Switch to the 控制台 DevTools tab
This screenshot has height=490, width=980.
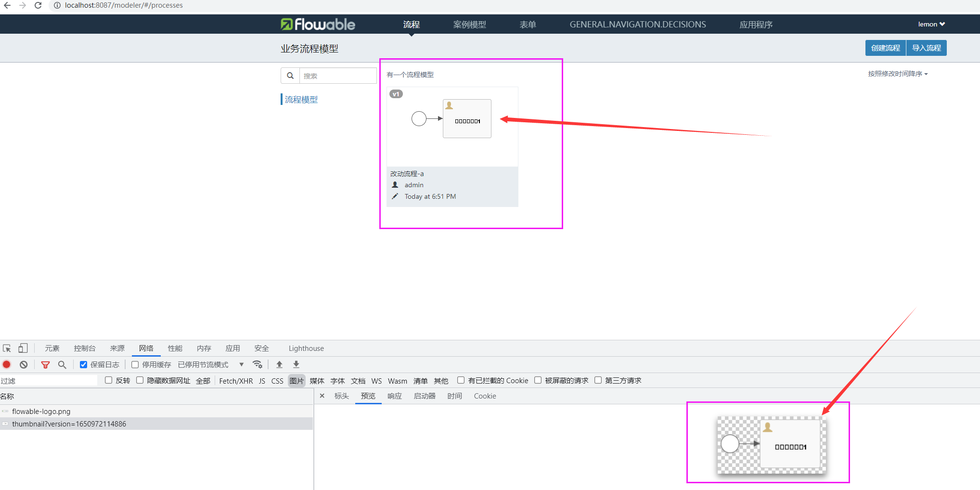point(85,348)
